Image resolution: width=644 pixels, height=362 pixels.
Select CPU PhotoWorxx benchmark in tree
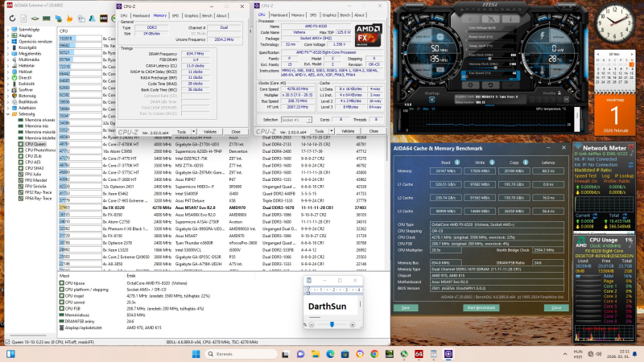39,150
